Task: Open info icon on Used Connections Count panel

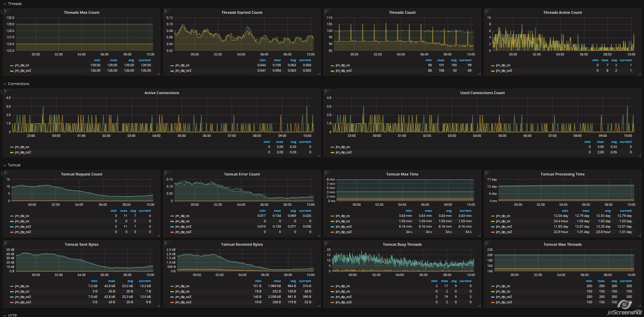Action: [326, 91]
